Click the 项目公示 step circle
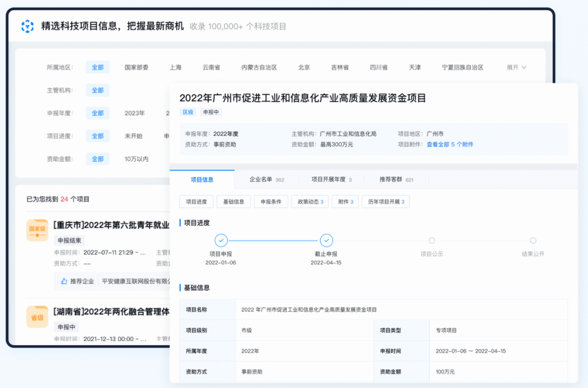 (x=432, y=240)
